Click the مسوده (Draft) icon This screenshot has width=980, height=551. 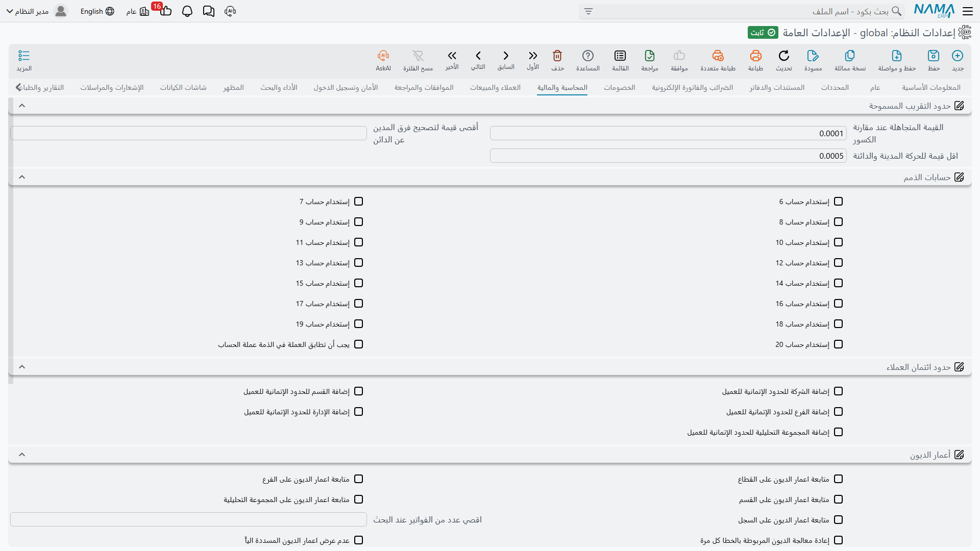(813, 56)
